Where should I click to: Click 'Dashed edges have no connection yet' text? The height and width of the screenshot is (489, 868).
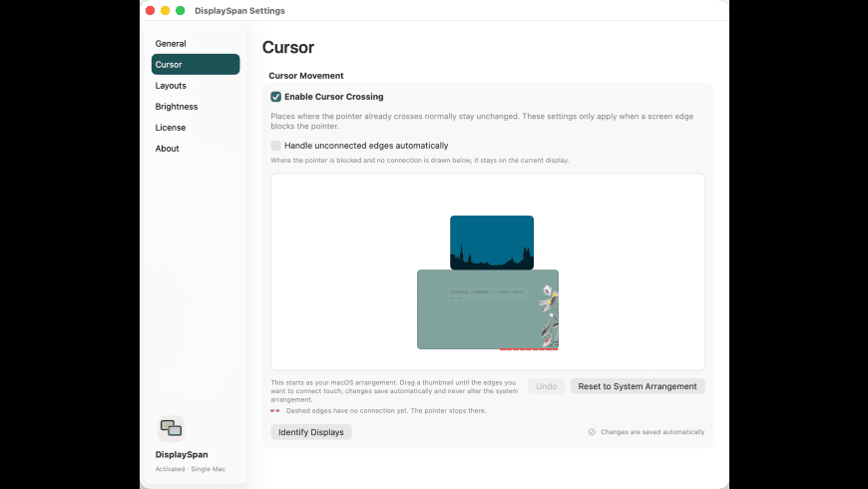click(x=346, y=411)
